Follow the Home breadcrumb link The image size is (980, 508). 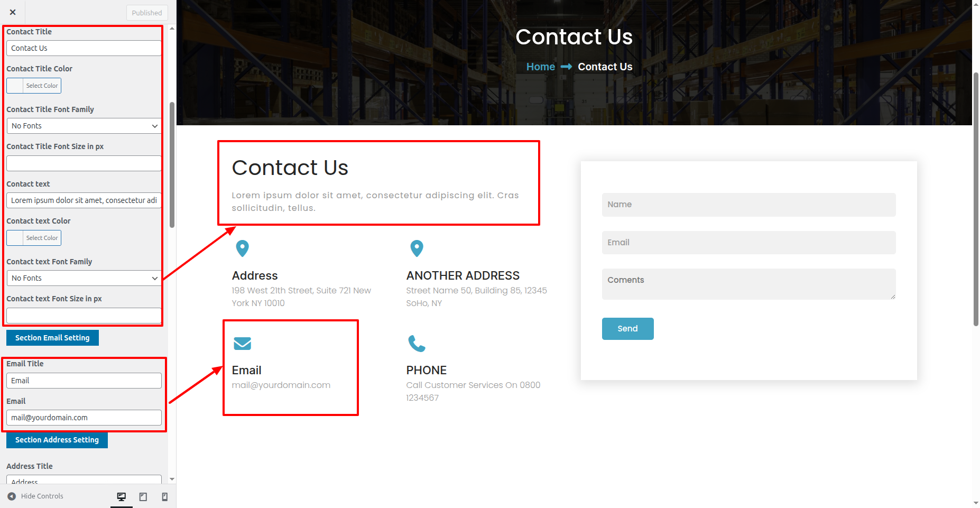pos(540,67)
